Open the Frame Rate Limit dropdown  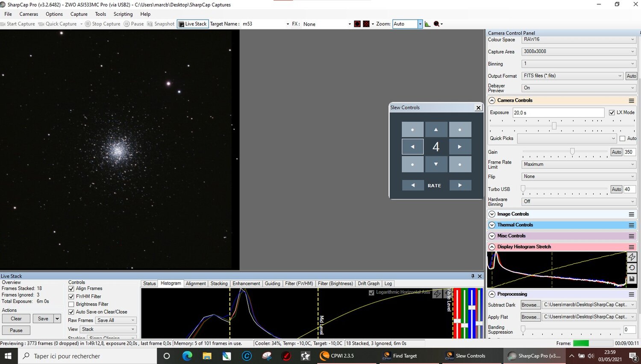tap(579, 164)
